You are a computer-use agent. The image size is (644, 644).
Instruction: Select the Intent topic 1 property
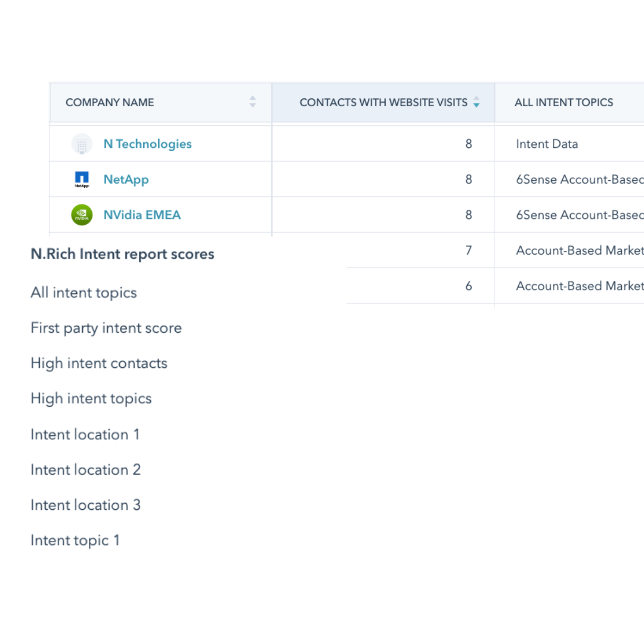[75, 540]
